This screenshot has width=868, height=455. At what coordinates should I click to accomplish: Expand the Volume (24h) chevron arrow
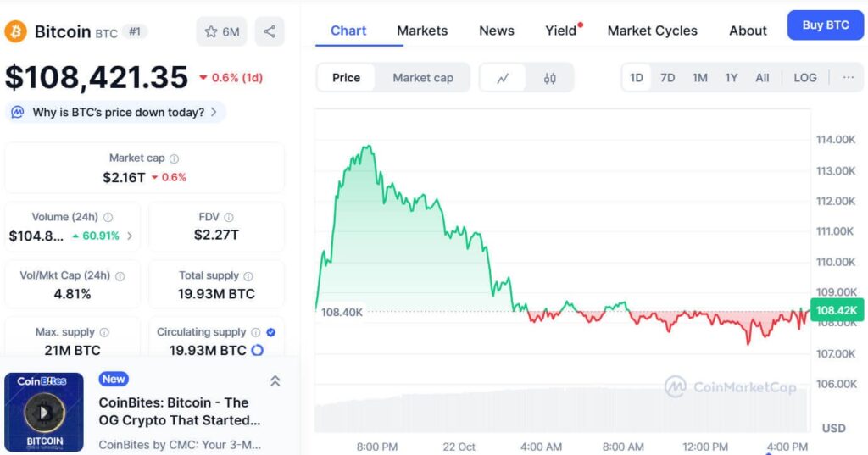point(130,236)
